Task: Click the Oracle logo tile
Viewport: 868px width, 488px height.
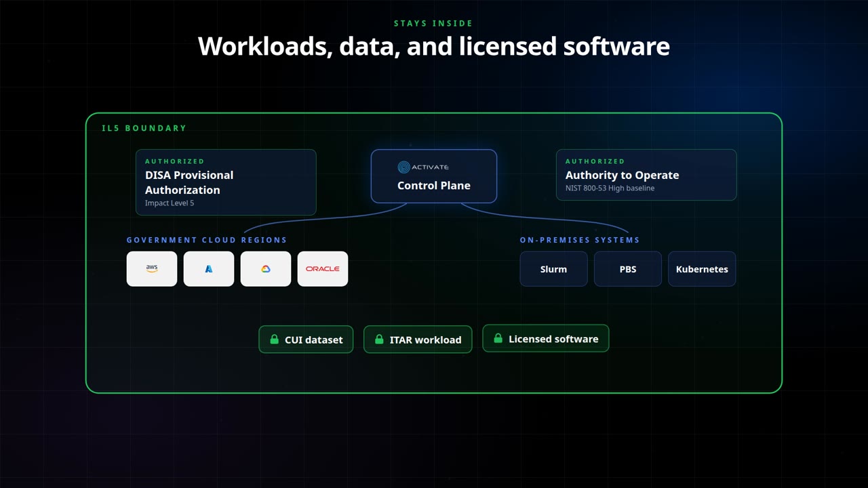Action: pos(323,269)
